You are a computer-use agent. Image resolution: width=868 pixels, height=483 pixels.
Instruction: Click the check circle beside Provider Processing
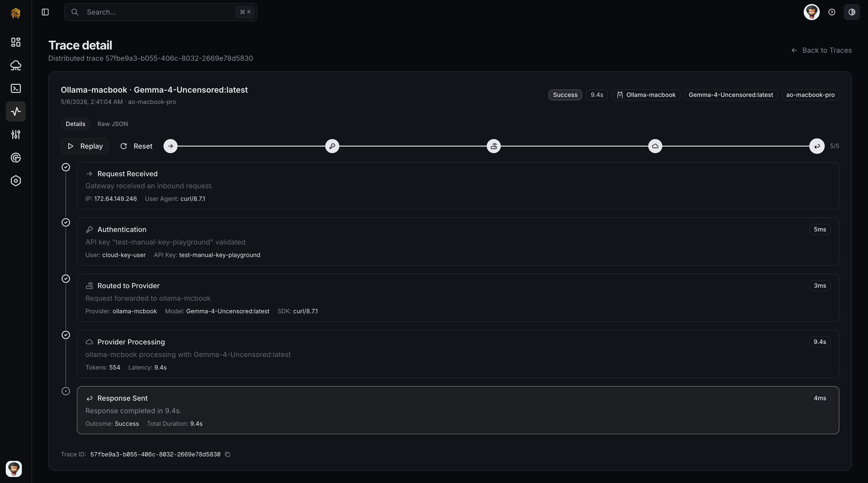tap(66, 335)
